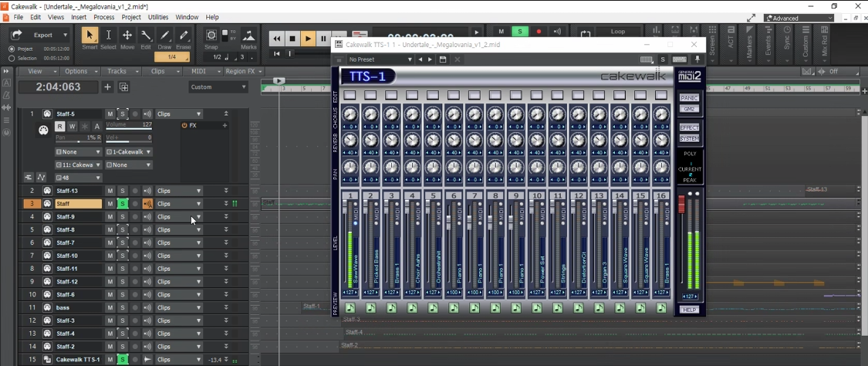Click the HELP button in TTS-1
The width and height of the screenshot is (868, 366).
[689, 310]
